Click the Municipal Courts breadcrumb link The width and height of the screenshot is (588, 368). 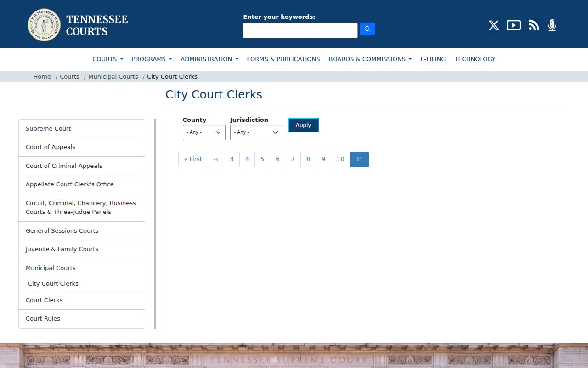coord(113,76)
